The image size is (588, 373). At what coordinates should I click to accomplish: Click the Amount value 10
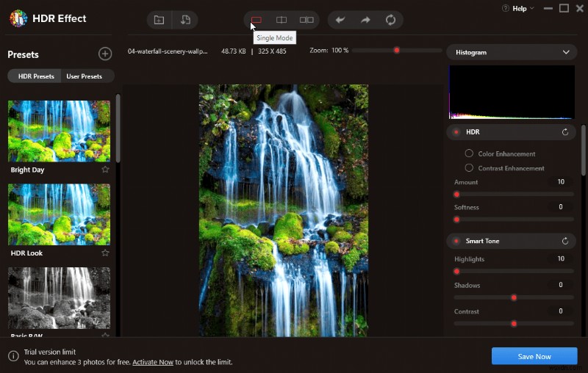(x=561, y=181)
